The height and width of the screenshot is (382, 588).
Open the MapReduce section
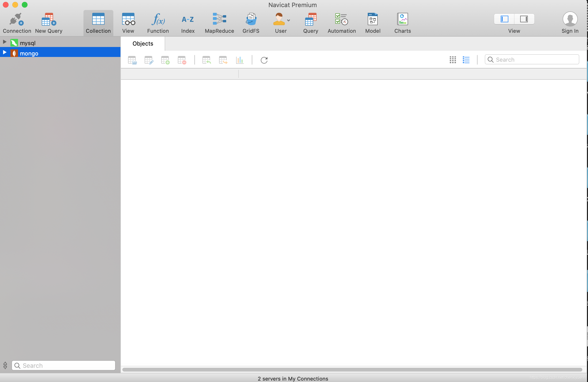[x=219, y=19]
